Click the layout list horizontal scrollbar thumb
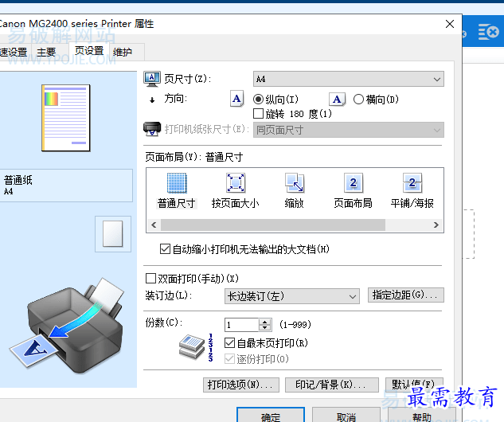 pyautogui.click(x=273, y=225)
